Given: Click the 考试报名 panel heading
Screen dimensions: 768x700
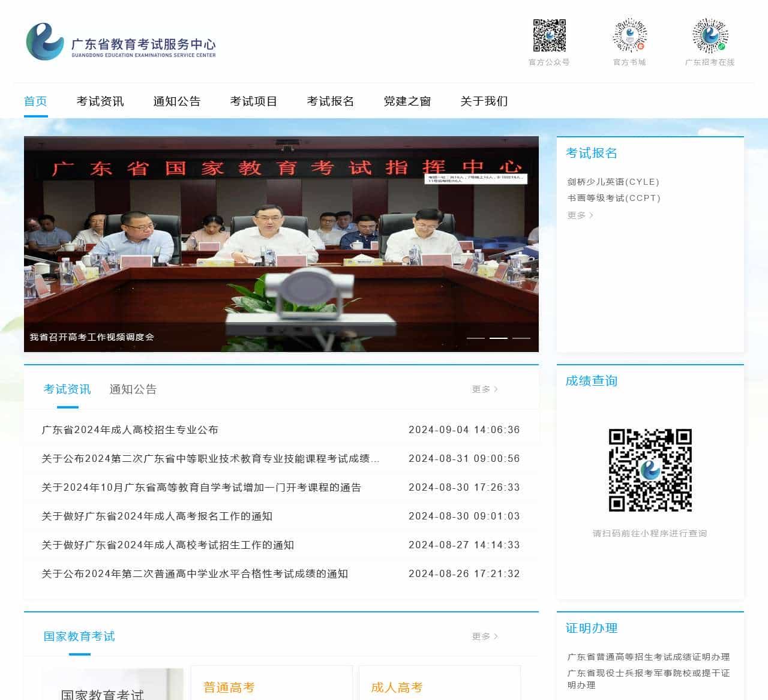Looking at the screenshot, I should 592,153.
